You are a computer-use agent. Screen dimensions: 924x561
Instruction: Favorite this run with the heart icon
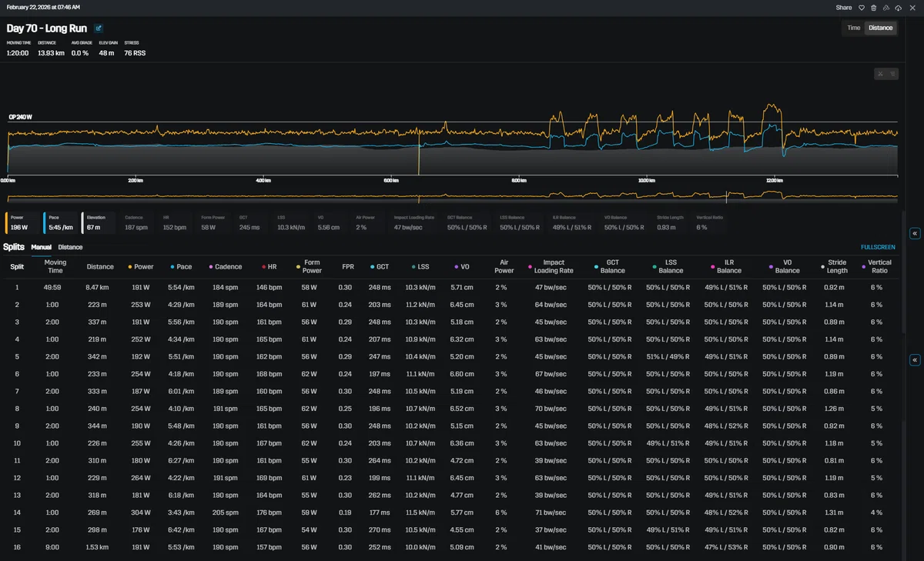coord(862,8)
